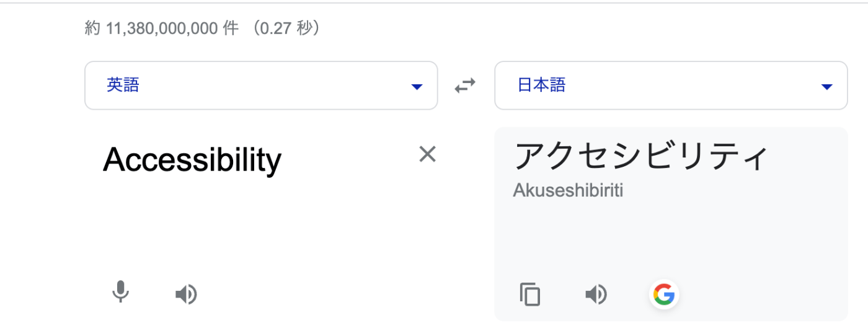This screenshot has width=868, height=323.
Task: Swap the source and target languages
Action: tap(465, 85)
